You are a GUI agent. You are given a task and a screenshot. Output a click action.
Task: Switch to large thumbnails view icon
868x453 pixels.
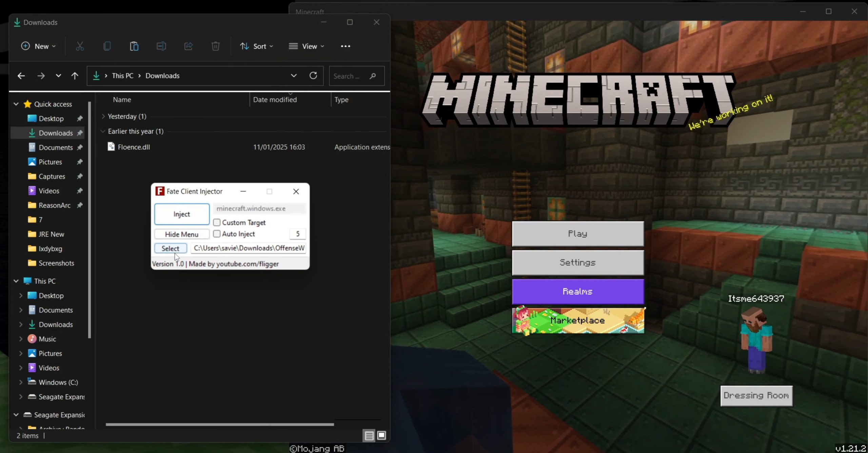[x=381, y=435]
